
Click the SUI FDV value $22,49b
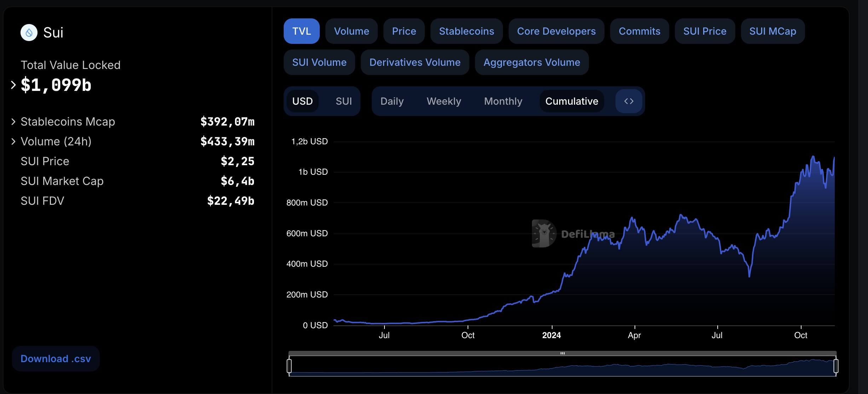pyautogui.click(x=231, y=201)
